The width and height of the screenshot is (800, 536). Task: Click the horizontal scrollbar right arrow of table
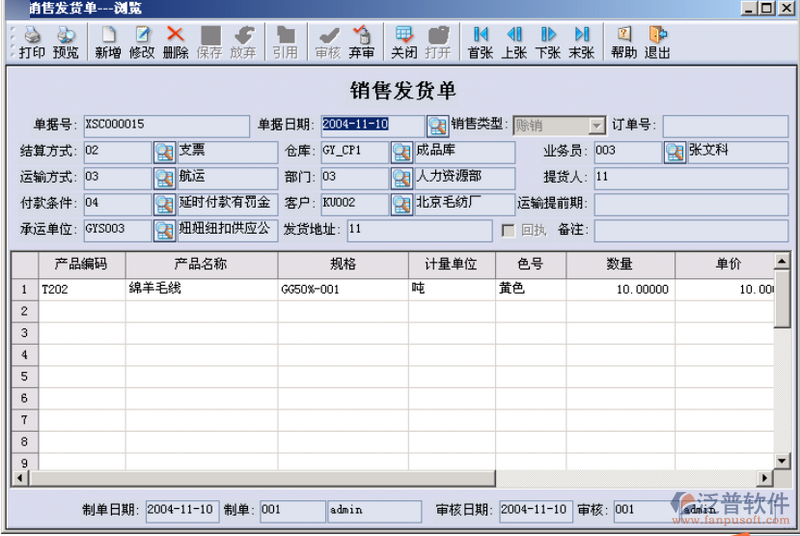tap(765, 478)
